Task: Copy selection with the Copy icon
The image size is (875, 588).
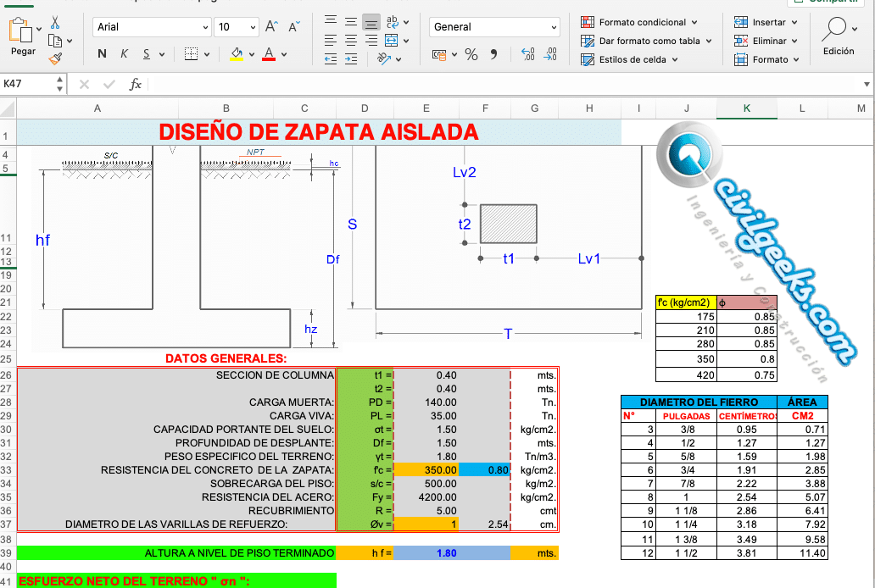Action: [x=54, y=41]
